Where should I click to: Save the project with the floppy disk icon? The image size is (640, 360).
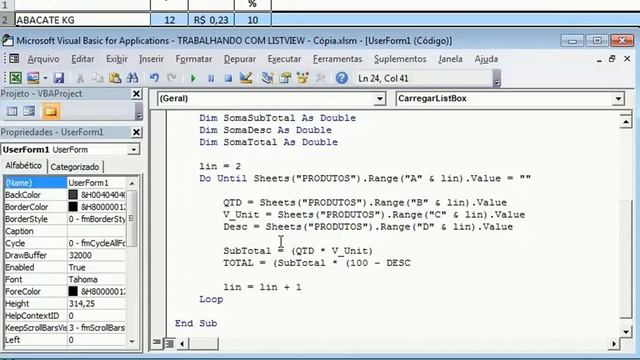59,78
